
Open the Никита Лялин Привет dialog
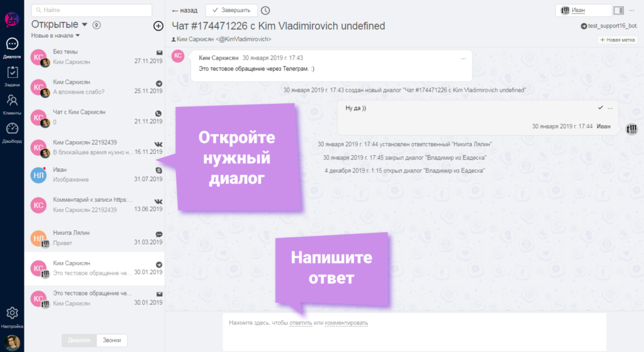[94, 238]
